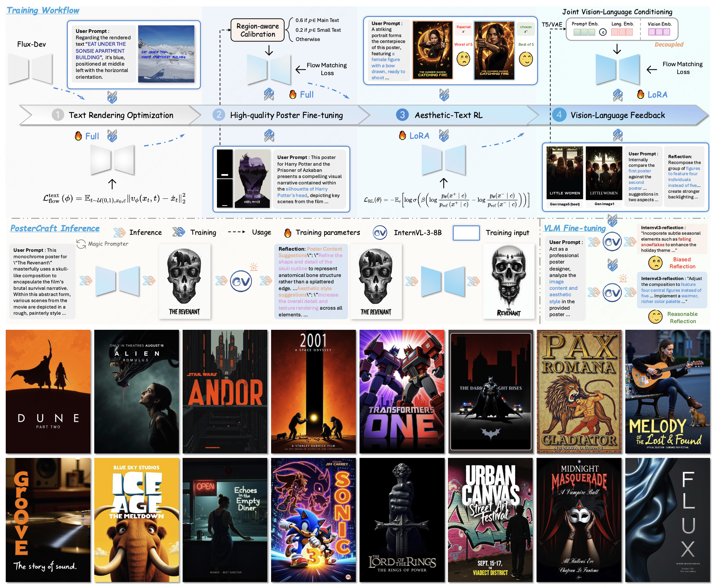Click the VLM Fine-tuning heading
The width and height of the screenshot is (716, 588).
coord(574,228)
